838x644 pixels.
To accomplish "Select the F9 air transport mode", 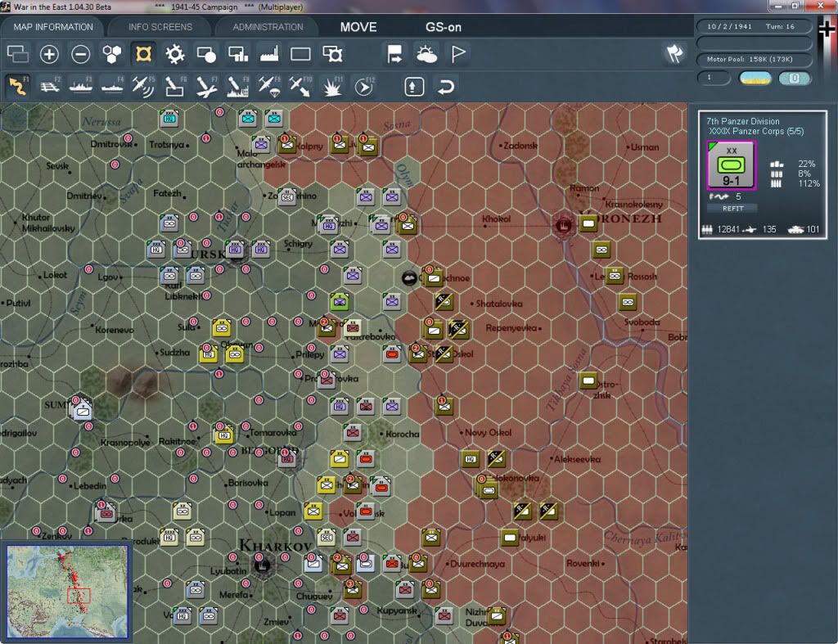I will (269, 86).
